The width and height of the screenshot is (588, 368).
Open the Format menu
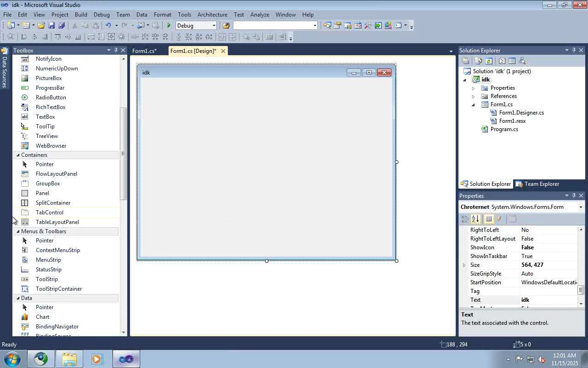[x=163, y=14]
